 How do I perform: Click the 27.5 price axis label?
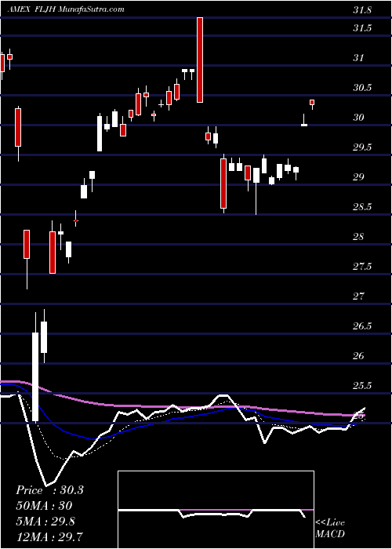(x=362, y=267)
